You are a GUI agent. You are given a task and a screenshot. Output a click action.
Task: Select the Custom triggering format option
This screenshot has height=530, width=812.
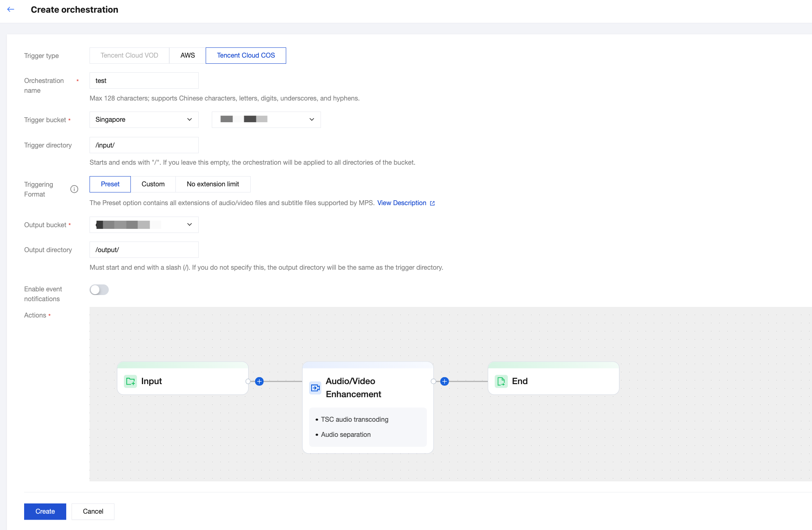(153, 184)
